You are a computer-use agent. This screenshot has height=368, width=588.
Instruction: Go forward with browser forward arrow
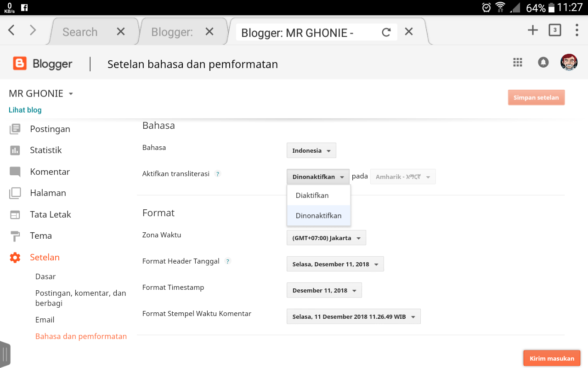pyautogui.click(x=33, y=30)
